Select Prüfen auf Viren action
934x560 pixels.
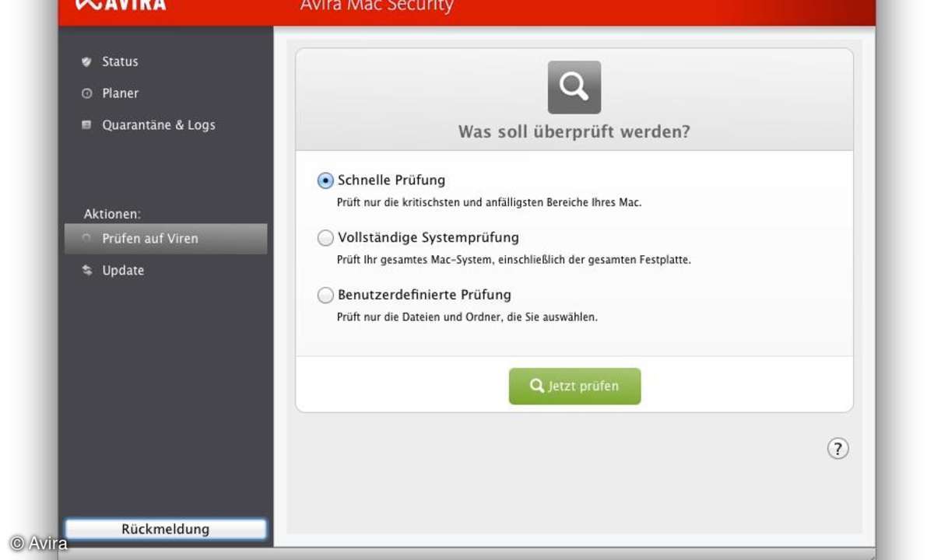(166, 239)
